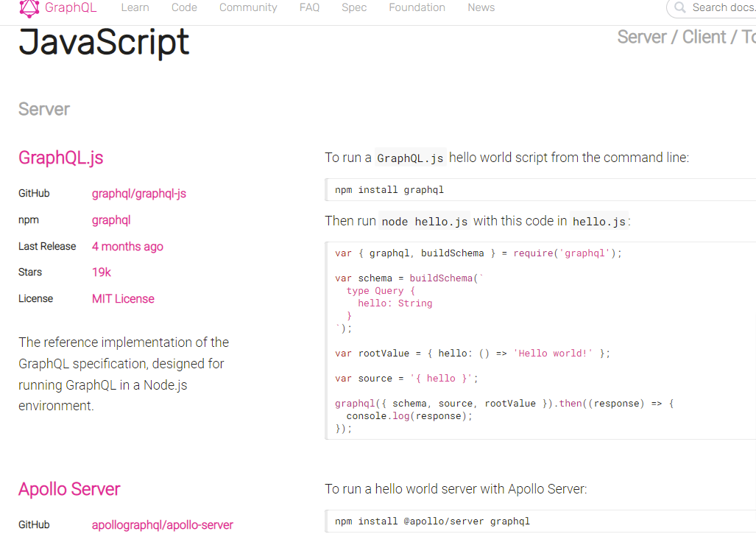Open the Community navigation item
Screen dimensions: 756x534
[248, 7]
